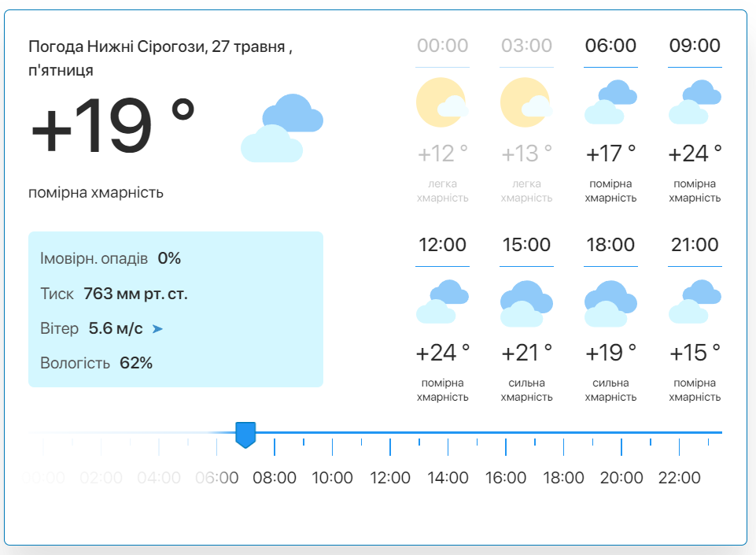The image size is (756, 555).
Task: Click the large current weather cloud icon
Action: (282, 128)
